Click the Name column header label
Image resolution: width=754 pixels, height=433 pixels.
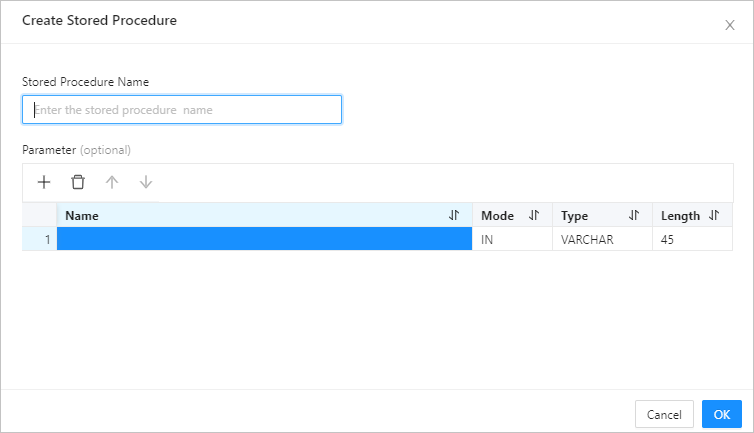[x=82, y=215]
